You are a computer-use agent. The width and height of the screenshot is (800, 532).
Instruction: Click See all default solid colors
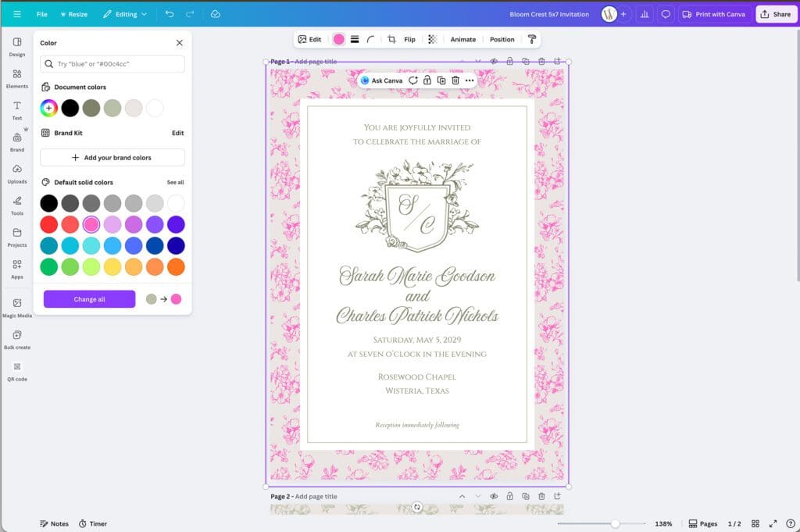coord(175,181)
